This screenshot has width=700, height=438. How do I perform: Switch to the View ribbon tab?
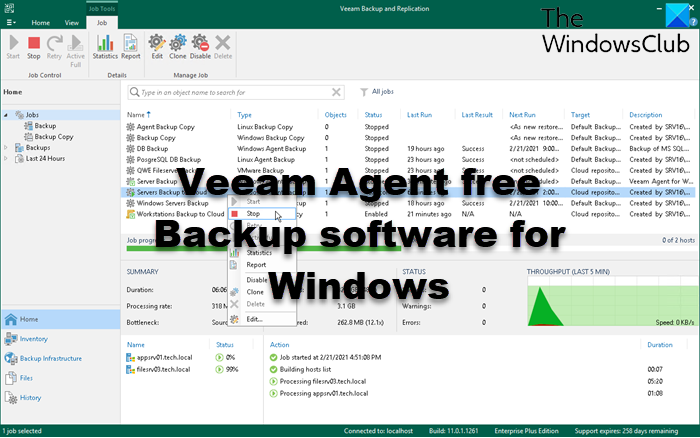[71, 22]
